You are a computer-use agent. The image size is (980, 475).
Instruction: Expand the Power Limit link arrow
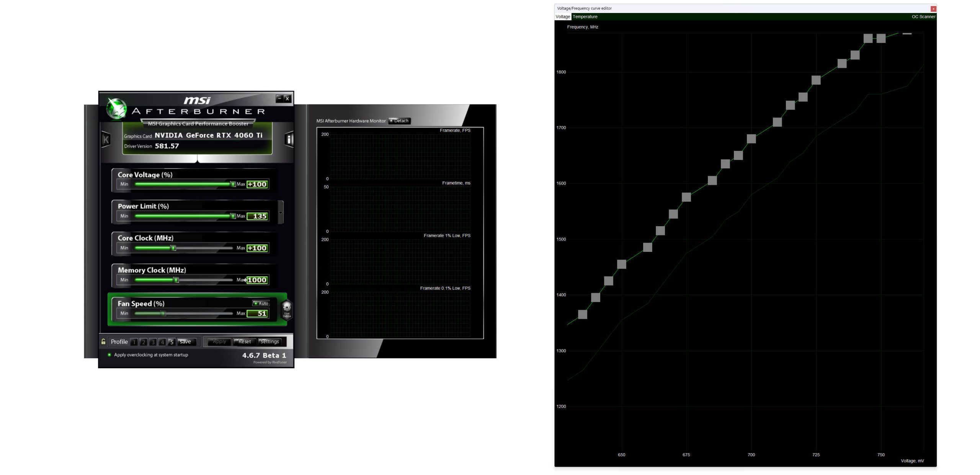tap(281, 212)
